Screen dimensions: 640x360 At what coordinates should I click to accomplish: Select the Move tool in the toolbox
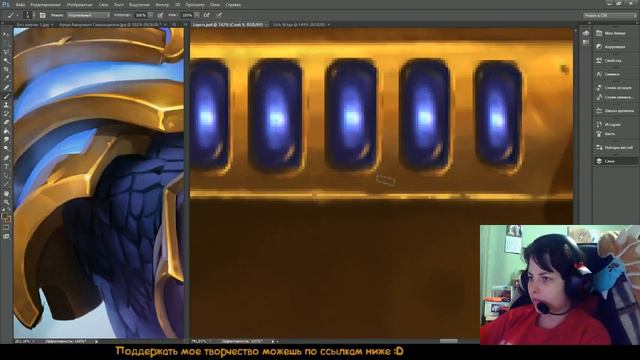coord(6,34)
